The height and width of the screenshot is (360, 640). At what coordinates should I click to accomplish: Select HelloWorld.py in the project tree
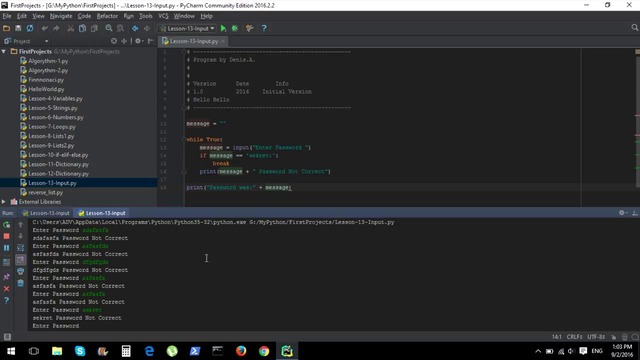pos(46,89)
